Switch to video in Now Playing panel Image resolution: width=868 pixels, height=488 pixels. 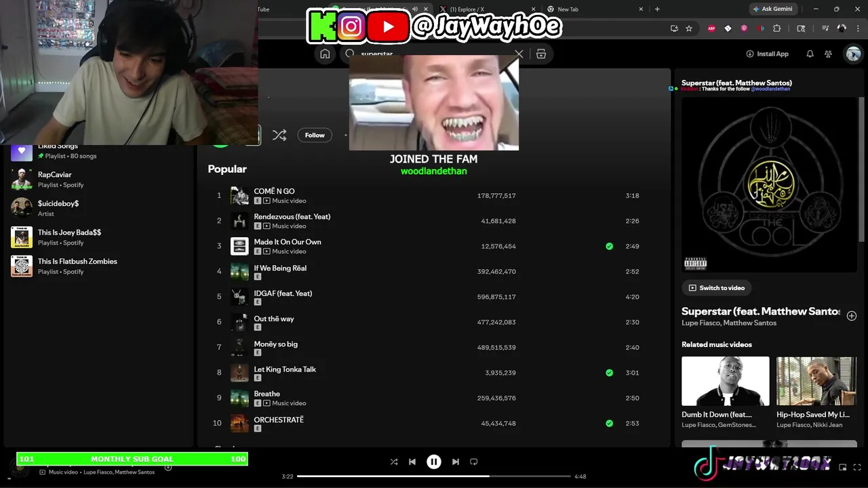pos(716,288)
